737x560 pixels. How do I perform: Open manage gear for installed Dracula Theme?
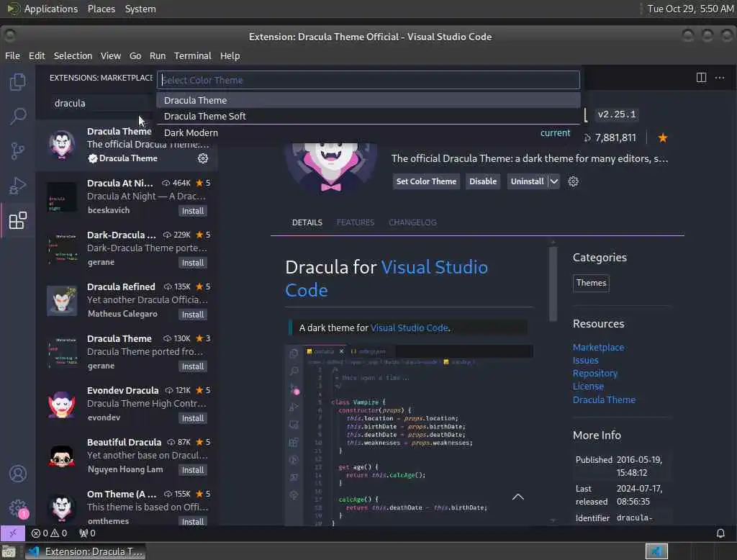coord(203,158)
